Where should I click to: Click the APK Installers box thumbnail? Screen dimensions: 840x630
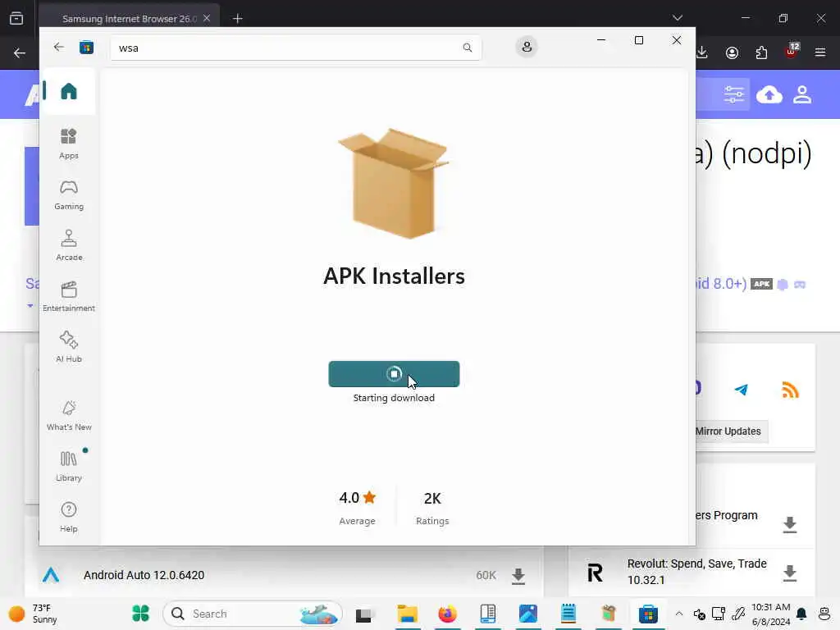pyautogui.click(x=394, y=183)
